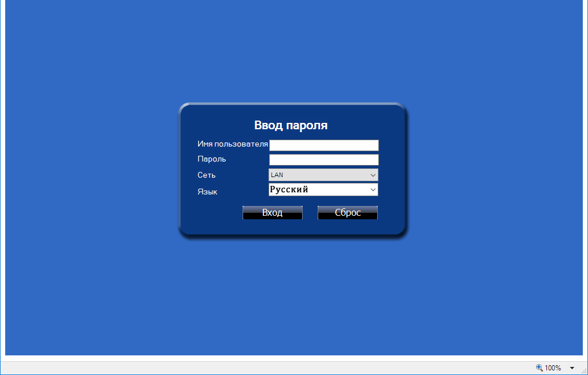Click the magnifier zoom icon in status bar

(539, 367)
